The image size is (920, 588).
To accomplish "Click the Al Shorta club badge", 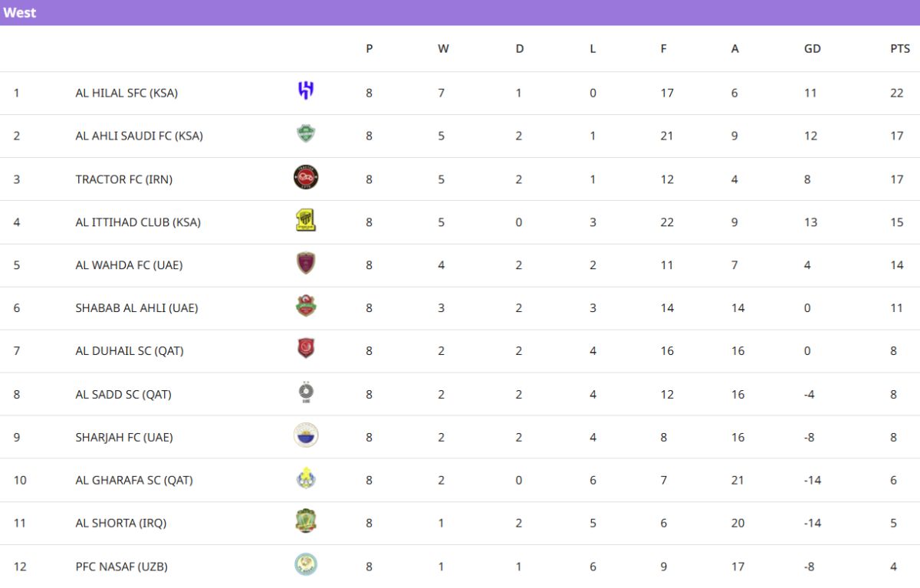I will [306, 521].
